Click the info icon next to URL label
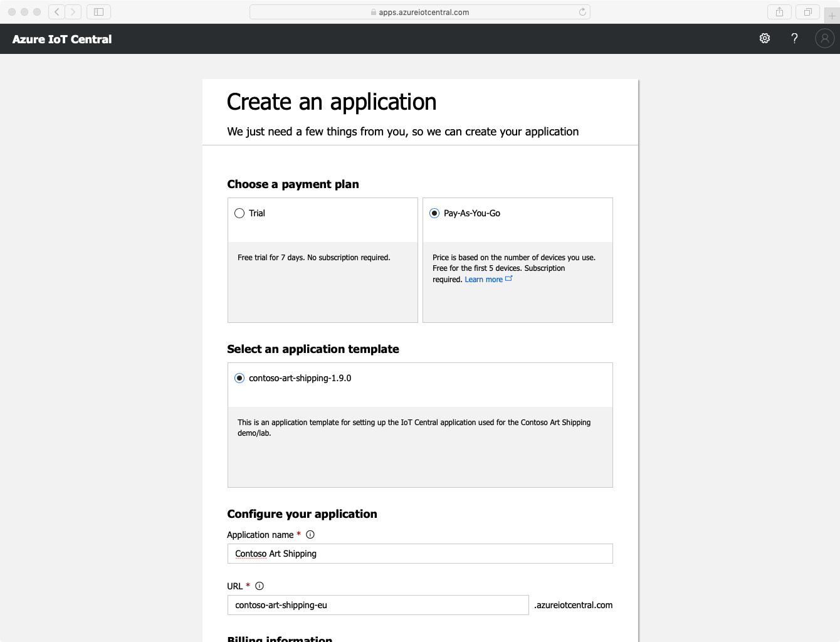 260,586
